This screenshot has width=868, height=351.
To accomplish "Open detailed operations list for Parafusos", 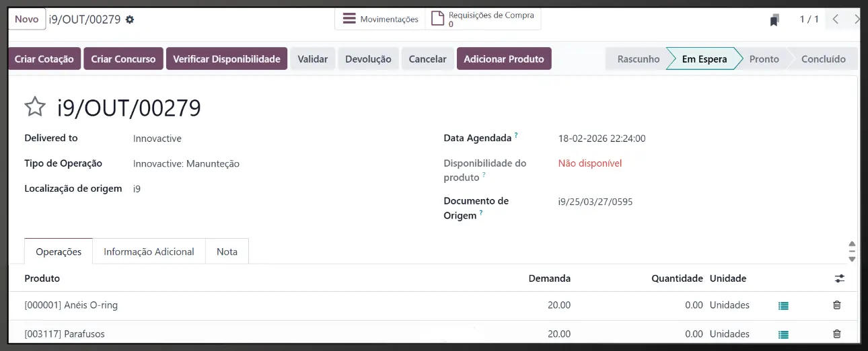I will [x=783, y=334].
